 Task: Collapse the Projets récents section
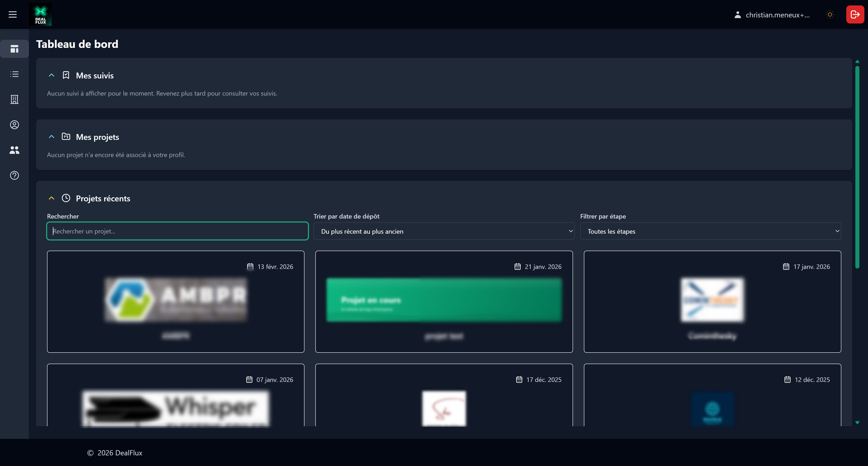click(x=52, y=198)
